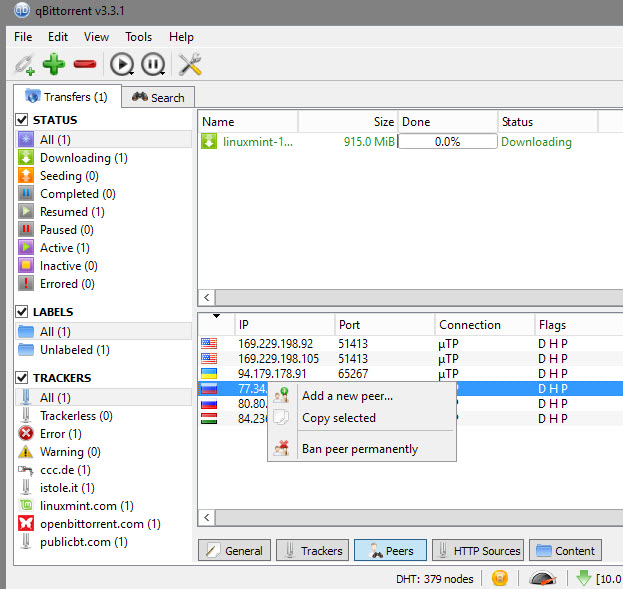Select peer 169.229.198.92
This screenshot has width=623, height=589.
410,343
